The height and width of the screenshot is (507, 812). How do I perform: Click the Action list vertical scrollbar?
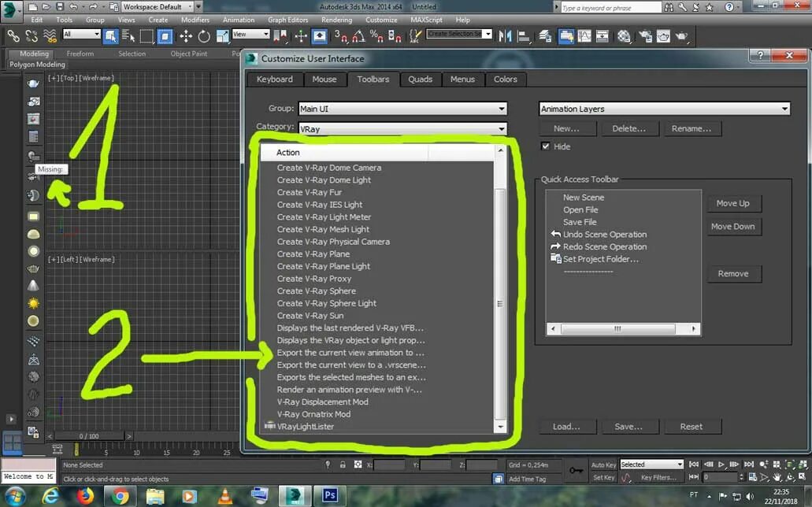coord(500,290)
